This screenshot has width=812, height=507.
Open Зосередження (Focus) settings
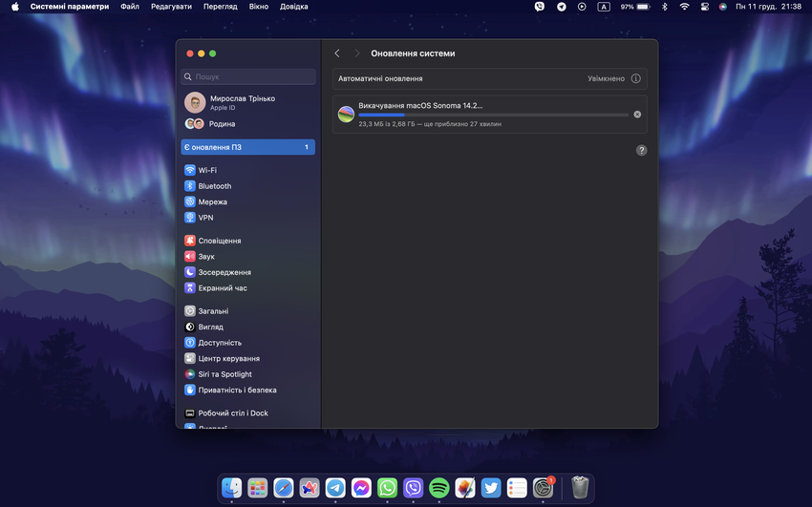coord(224,272)
